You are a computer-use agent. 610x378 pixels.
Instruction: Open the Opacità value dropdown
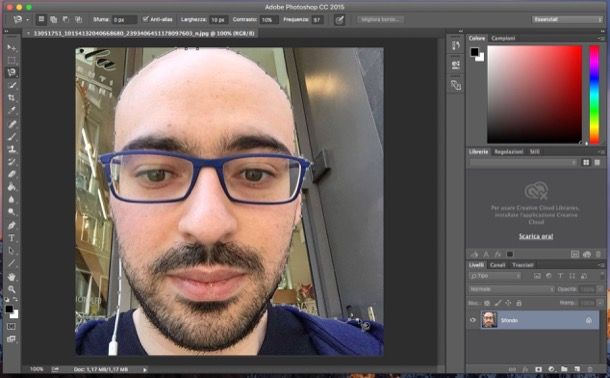pyautogui.click(x=599, y=289)
